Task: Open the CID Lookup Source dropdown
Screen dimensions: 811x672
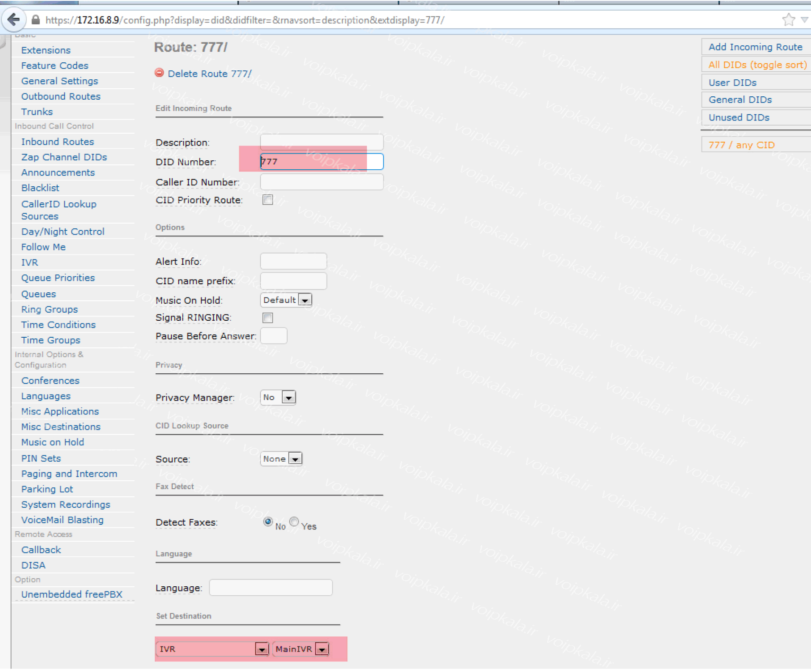Action: point(281,459)
